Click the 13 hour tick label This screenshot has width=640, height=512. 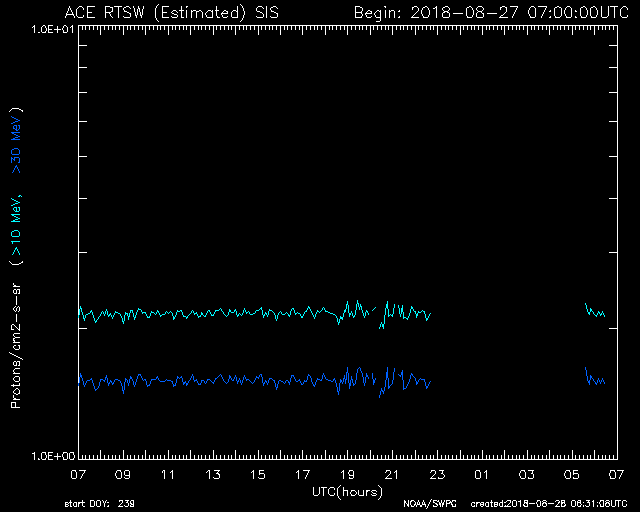coord(213,474)
